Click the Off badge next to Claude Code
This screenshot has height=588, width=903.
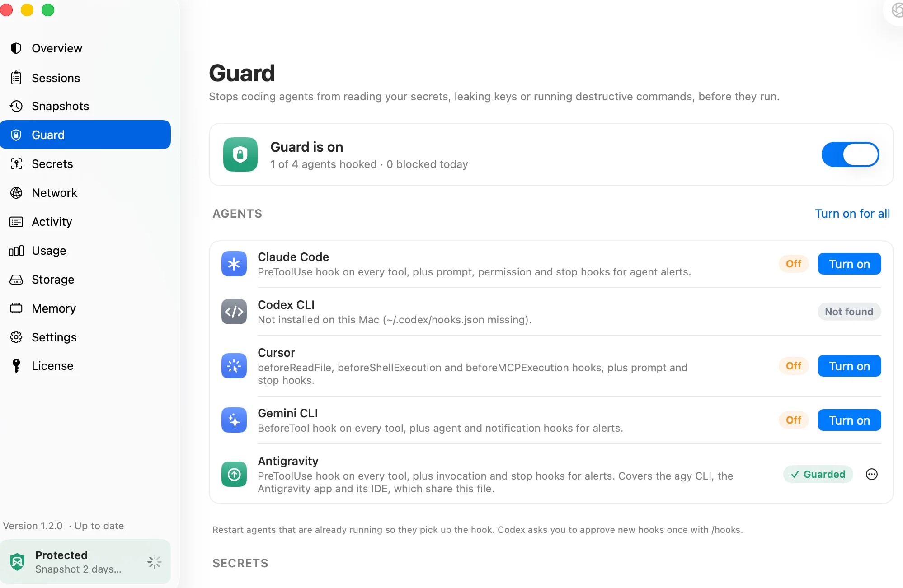pos(794,264)
